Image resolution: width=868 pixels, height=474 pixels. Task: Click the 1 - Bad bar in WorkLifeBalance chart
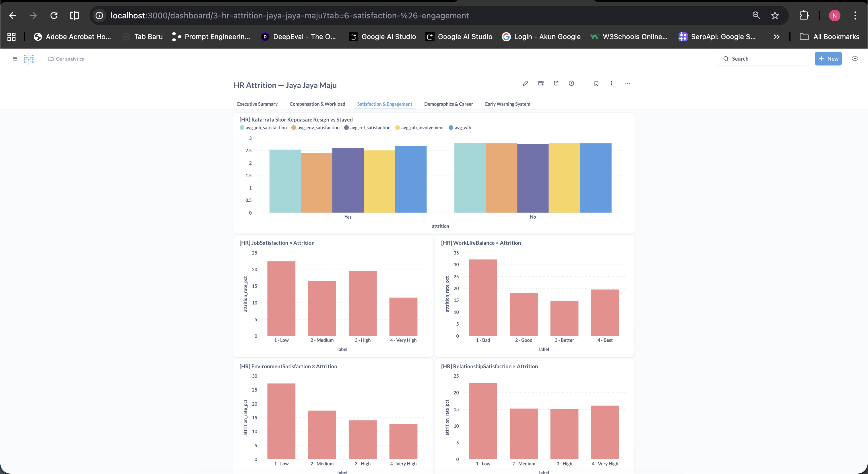(x=483, y=298)
